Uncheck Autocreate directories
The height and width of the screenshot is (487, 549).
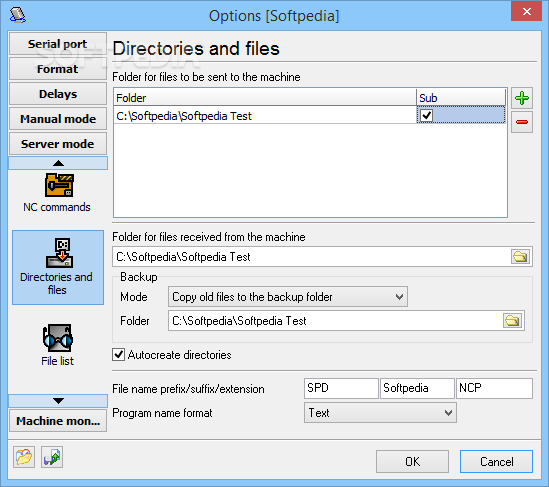118,354
